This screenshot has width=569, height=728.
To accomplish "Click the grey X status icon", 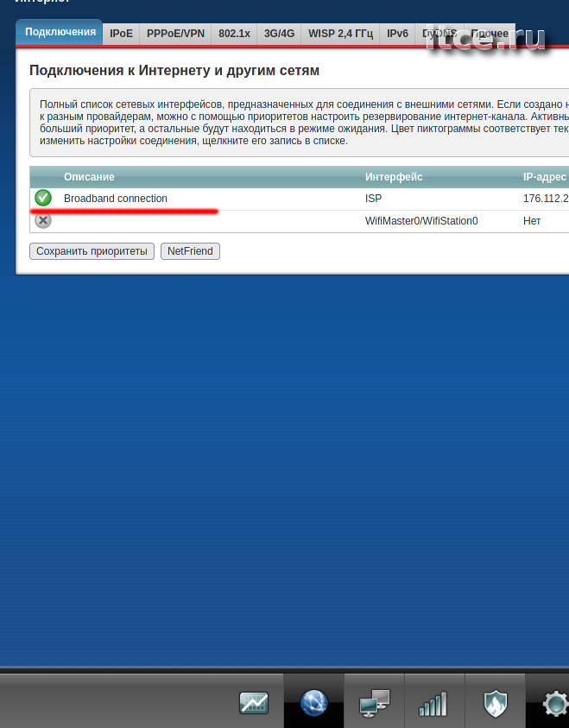I will [43, 220].
